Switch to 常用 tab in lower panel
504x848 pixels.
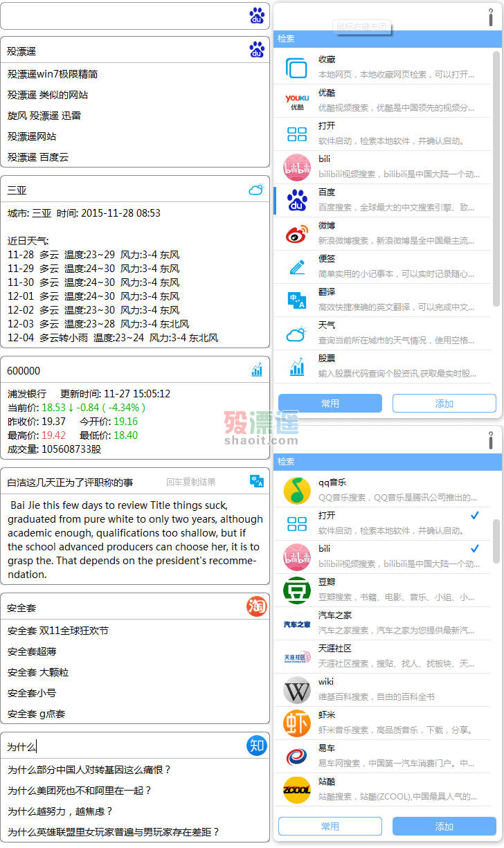pyautogui.click(x=330, y=826)
